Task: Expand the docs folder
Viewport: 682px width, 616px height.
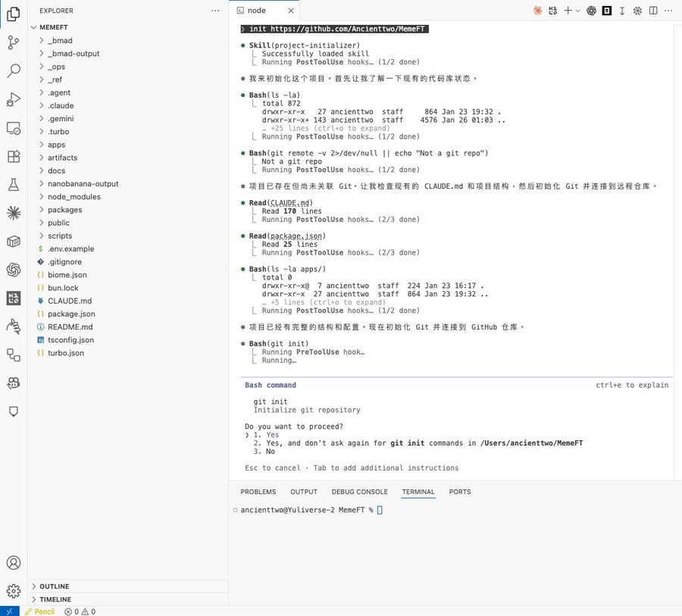Action: pyautogui.click(x=128, y=170)
